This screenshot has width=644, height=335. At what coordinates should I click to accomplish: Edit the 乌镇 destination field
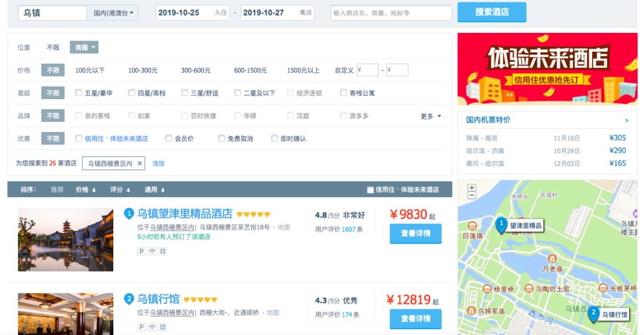(52, 13)
